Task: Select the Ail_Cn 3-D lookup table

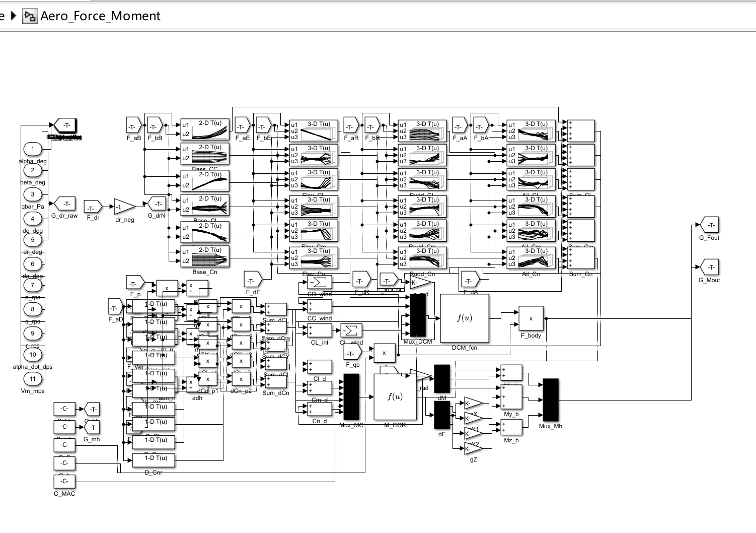Action: point(531,257)
